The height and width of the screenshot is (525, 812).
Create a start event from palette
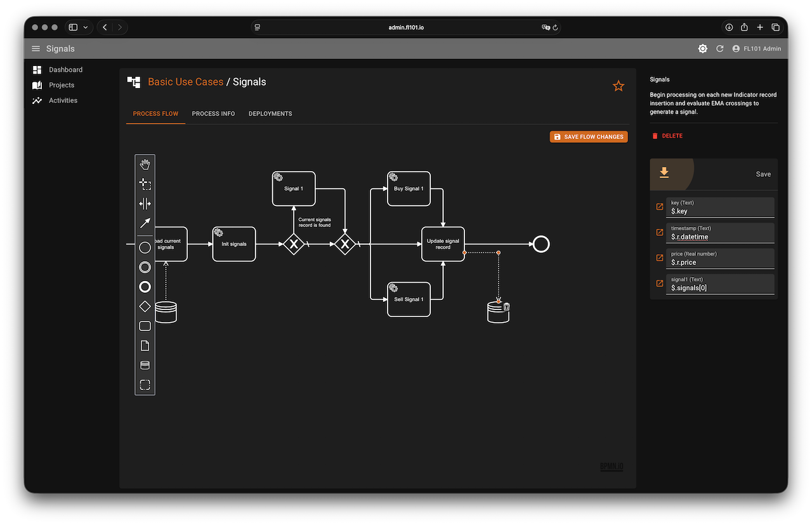(x=145, y=247)
